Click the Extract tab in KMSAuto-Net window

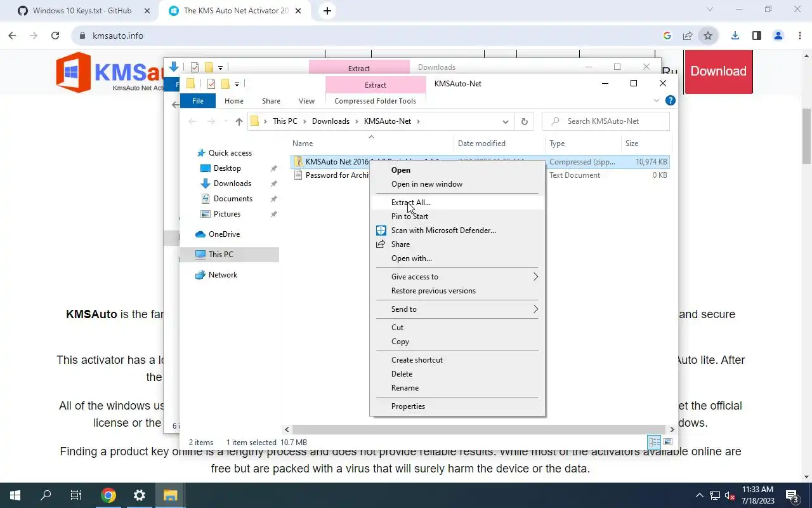click(x=375, y=84)
